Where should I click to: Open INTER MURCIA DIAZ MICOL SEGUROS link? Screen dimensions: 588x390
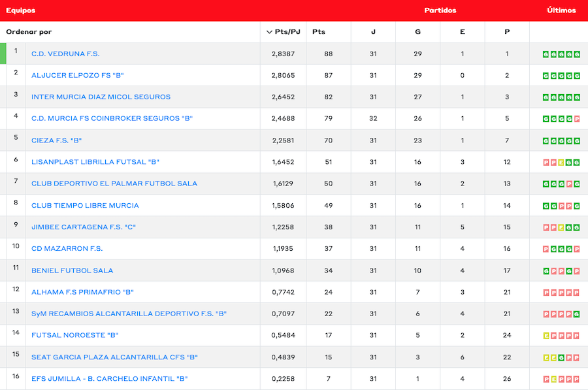[101, 97]
